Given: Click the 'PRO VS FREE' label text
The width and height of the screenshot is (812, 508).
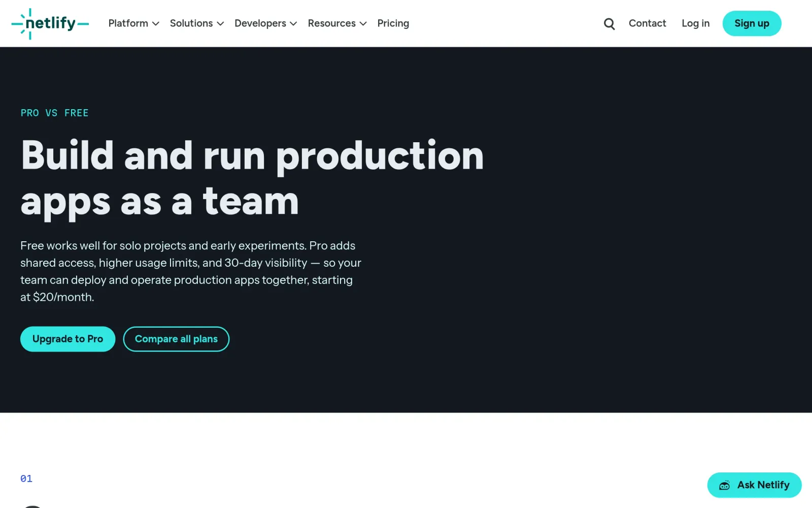Looking at the screenshot, I should click(x=54, y=113).
